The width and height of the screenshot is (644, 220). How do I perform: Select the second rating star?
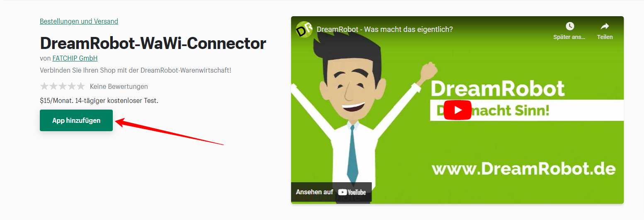tap(53, 86)
